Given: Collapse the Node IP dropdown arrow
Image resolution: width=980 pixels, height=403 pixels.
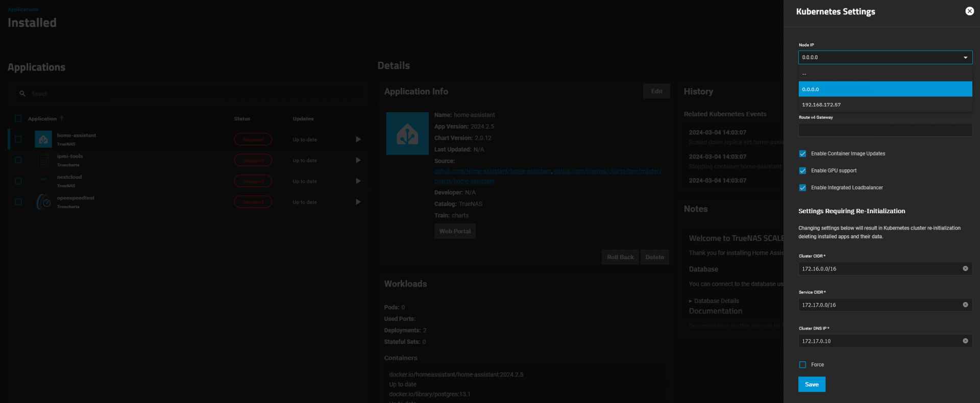Looking at the screenshot, I should [x=965, y=58].
